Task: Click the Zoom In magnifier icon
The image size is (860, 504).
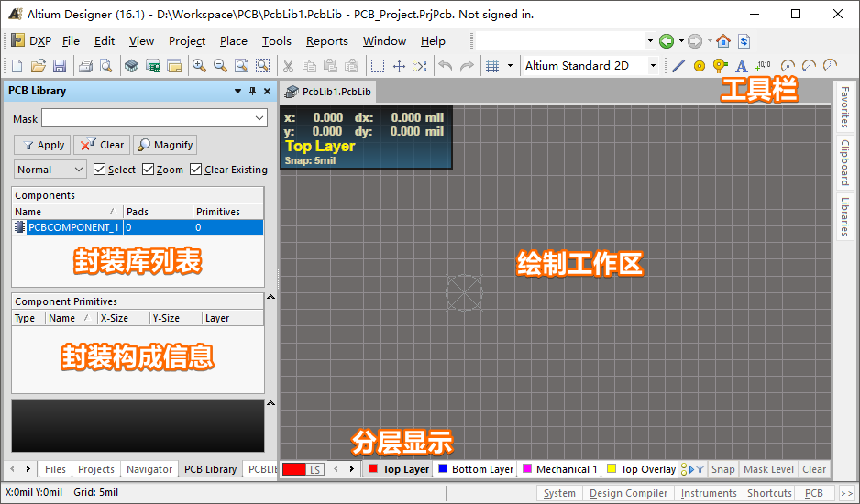Action: 199,66
